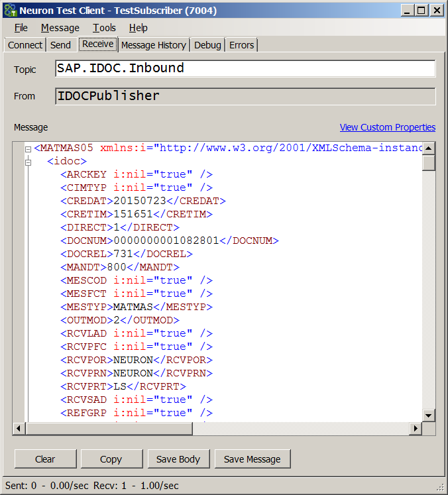Click the MESFCT nil element line
448x495 pixels.
pos(137,294)
